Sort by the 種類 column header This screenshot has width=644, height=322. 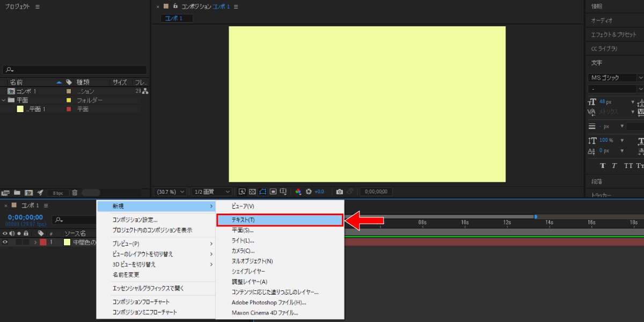[x=83, y=82]
